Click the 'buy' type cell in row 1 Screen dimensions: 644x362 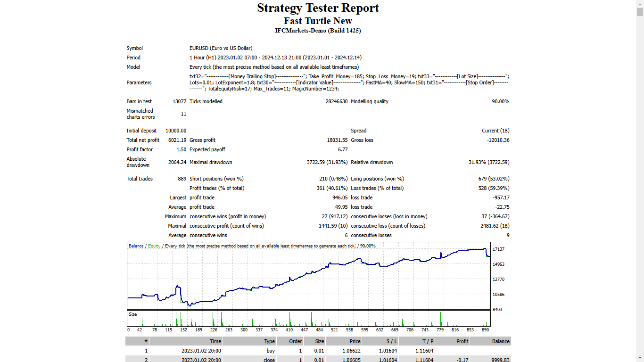[271, 351]
